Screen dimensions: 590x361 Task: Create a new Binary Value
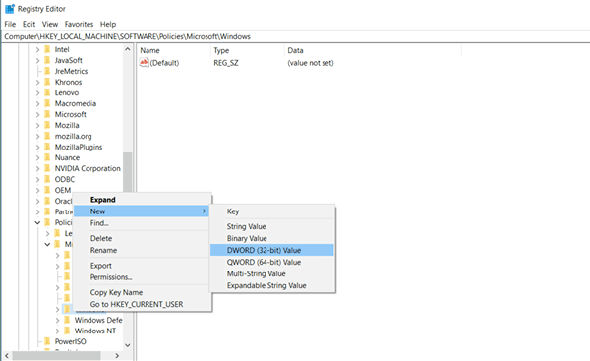[272, 238]
